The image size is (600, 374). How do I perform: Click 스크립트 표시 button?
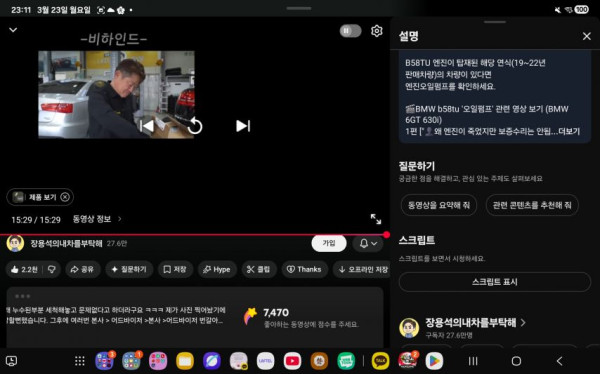click(494, 282)
